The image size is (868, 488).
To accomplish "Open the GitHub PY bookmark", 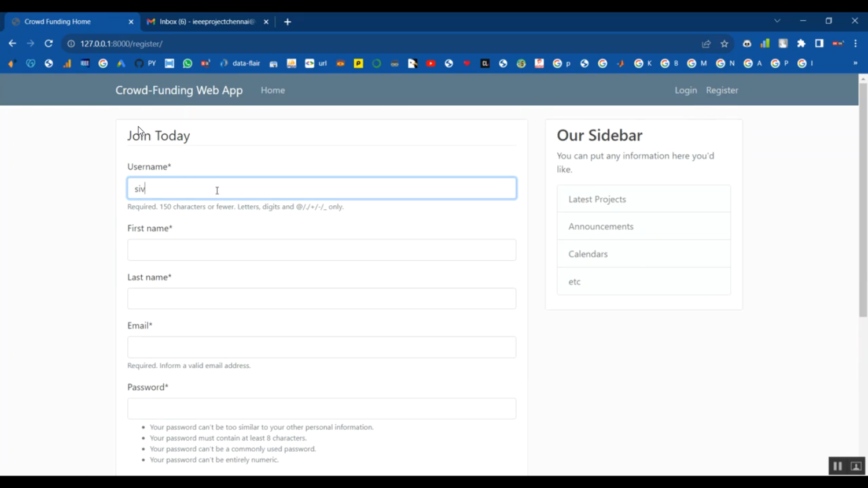I will [x=145, y=64].
